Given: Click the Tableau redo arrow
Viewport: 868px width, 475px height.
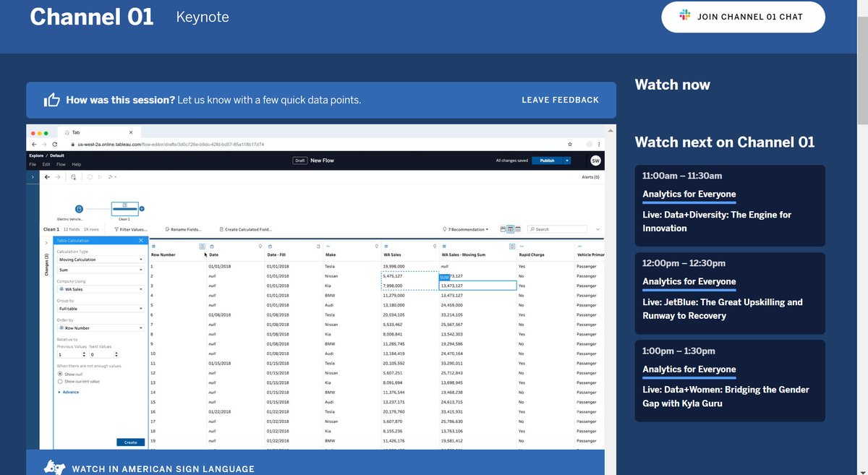Looking at the screenshot, I should coord(59,176).
